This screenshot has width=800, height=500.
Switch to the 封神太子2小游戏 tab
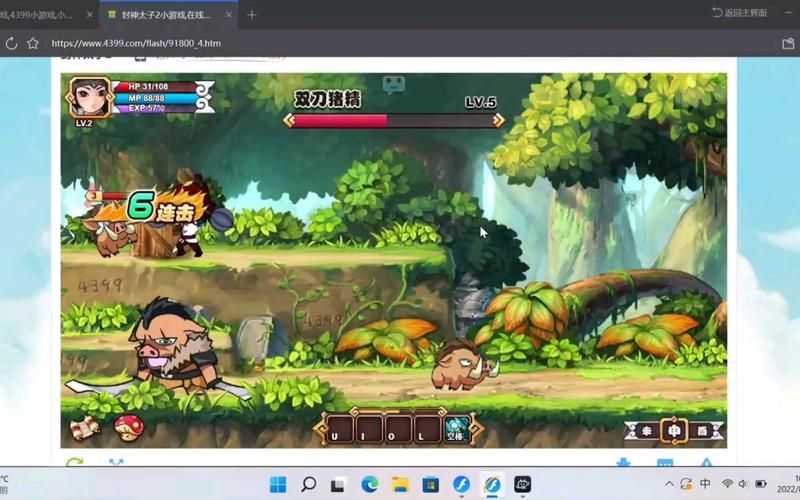click(x=168, y=15)
